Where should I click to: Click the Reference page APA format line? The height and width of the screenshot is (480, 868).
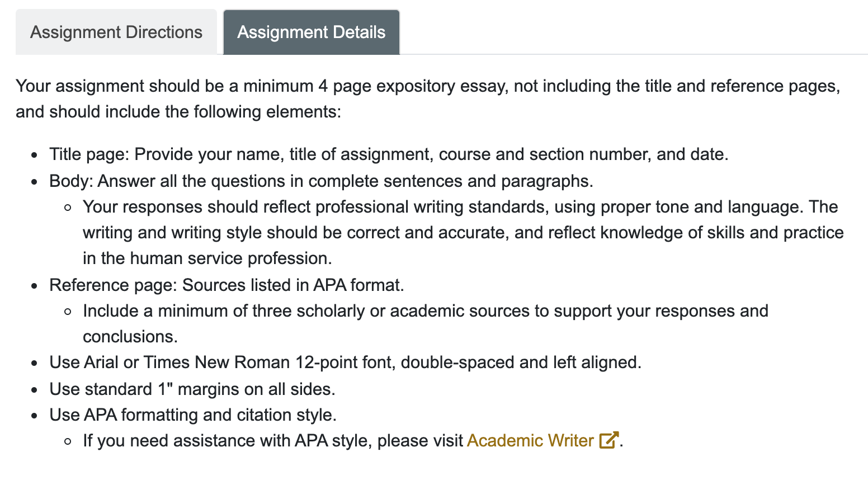pyautogui.click(x=227, y=285)
